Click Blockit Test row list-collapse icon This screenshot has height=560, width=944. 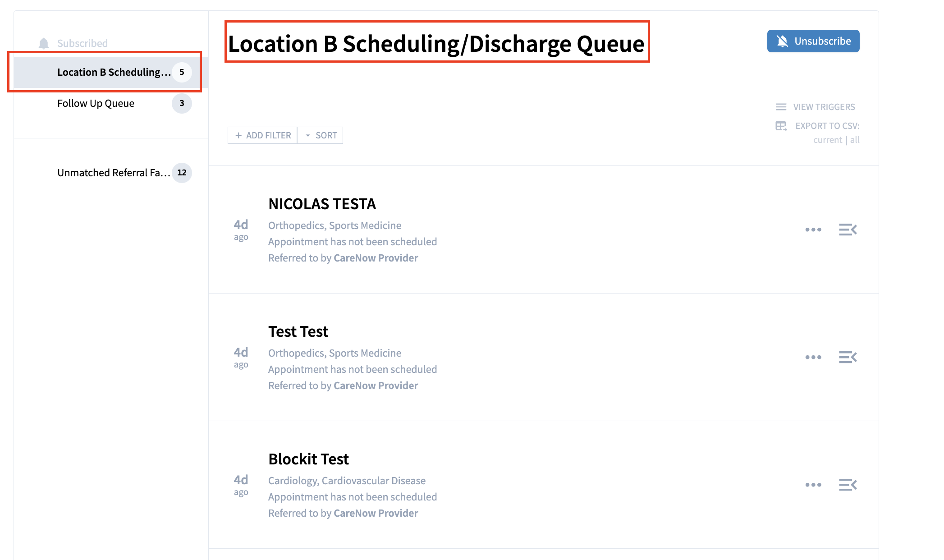(x=848, y=485)
